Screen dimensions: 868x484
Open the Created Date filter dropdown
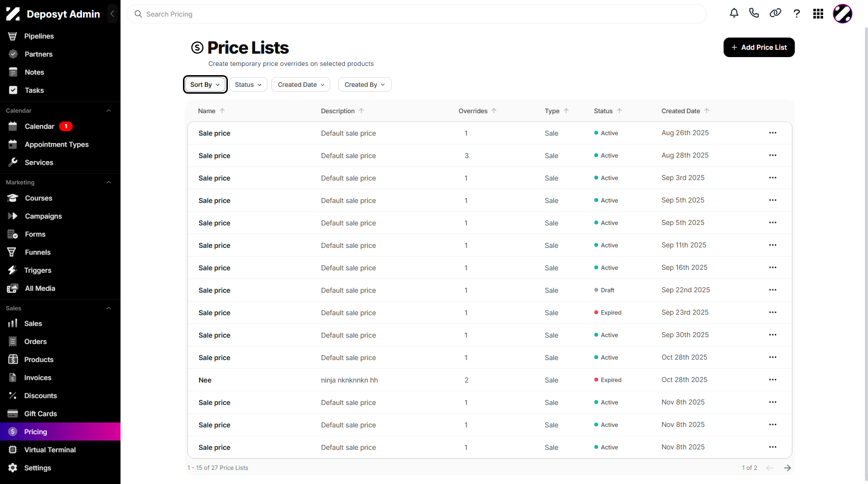(x=301, y=84)
